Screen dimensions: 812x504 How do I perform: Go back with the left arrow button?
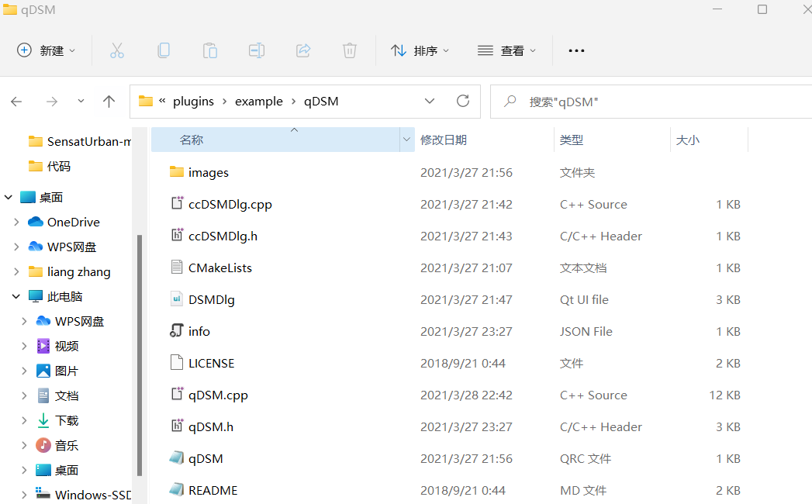pos(16,102)
